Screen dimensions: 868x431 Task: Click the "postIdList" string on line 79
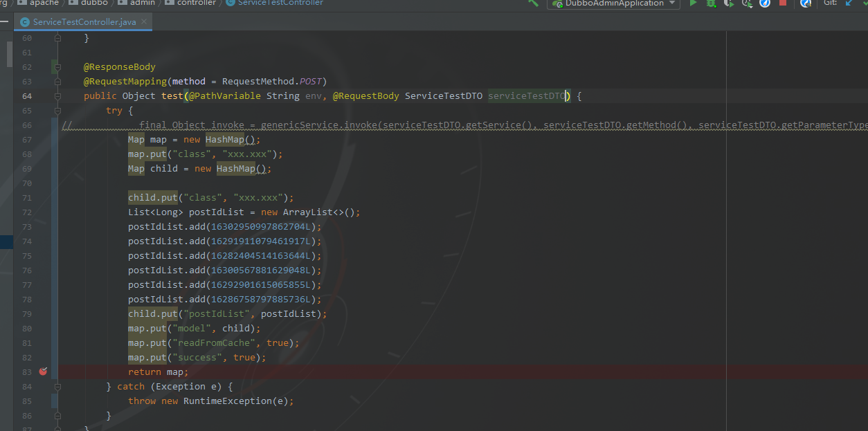pyautogui.click(x=217, y=314)
